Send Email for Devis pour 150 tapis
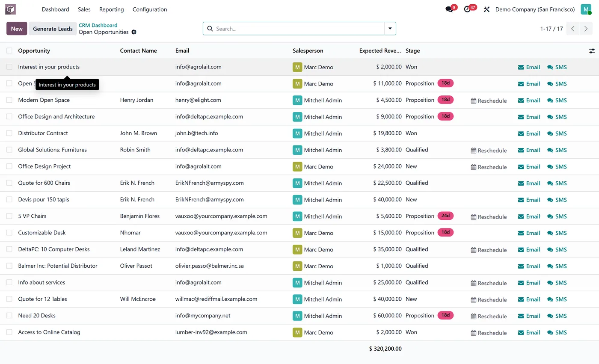 [529, 200]
